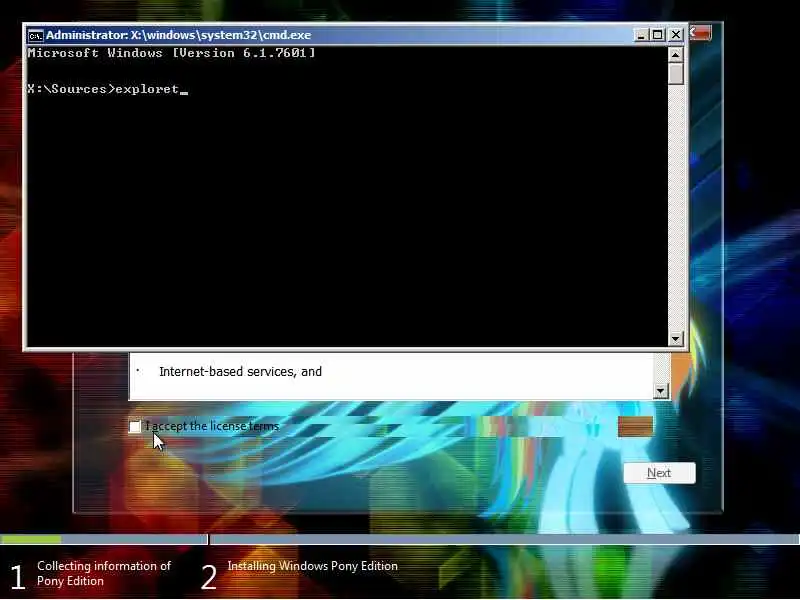Viewport: 800px width, 600px height.
Task: Click the Next button in setup window
Action: coord(659,473)
